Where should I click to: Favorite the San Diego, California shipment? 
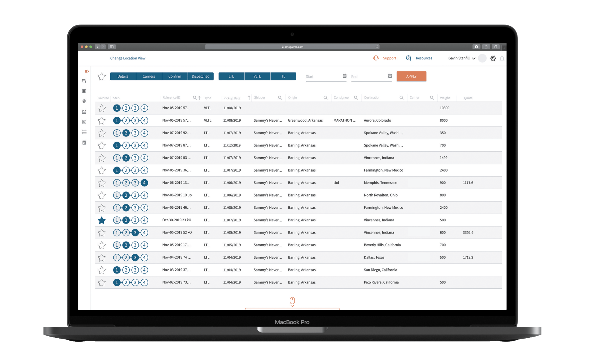102,270
